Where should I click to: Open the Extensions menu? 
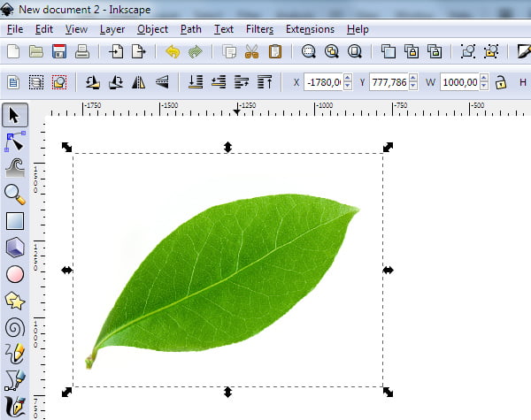tap(310, 29)
